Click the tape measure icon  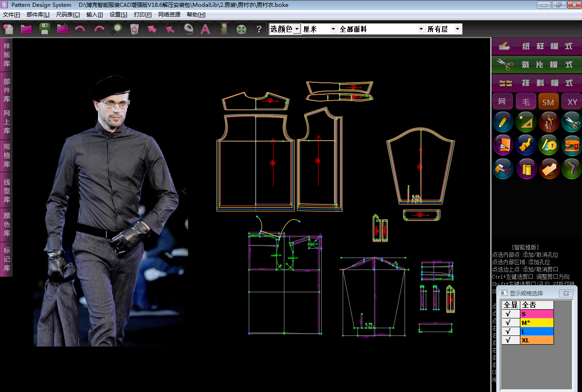188,29
